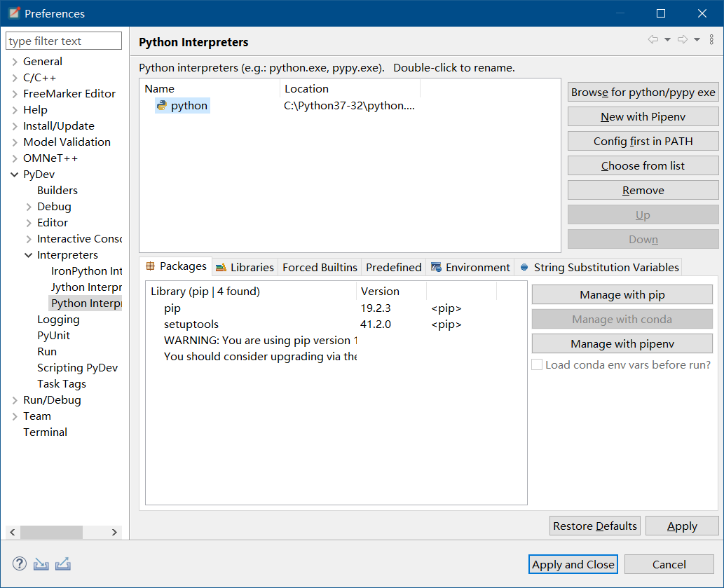This screenshot has width=724, height=588.
Task: Click the type filter text field
Action: [64, 41]
